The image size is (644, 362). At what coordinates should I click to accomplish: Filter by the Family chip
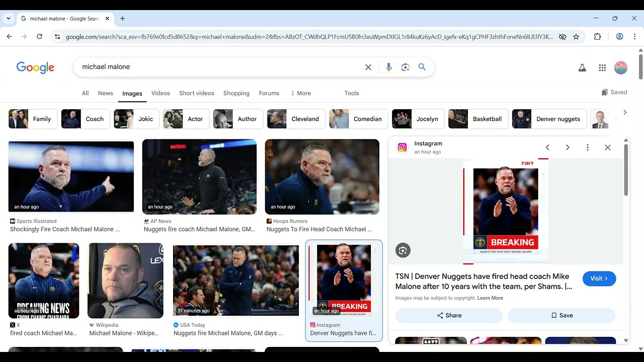pos(33,119)
